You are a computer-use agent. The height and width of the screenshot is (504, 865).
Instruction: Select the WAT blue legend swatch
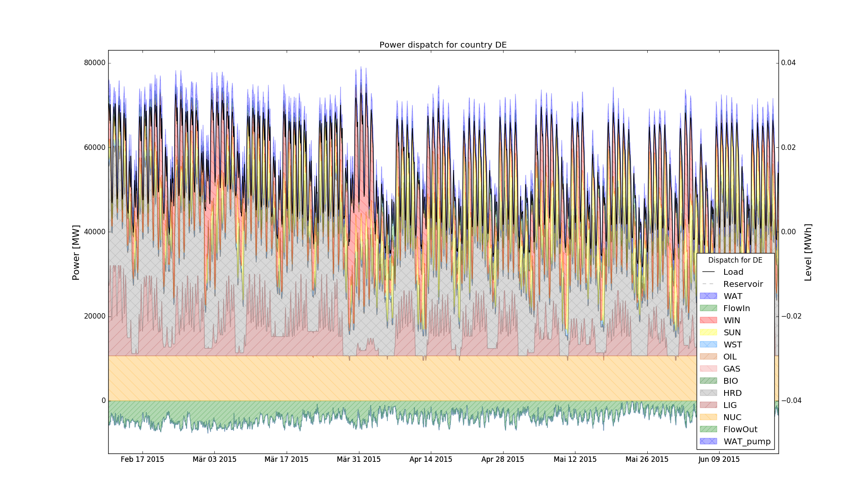click(x=709, y=296)
